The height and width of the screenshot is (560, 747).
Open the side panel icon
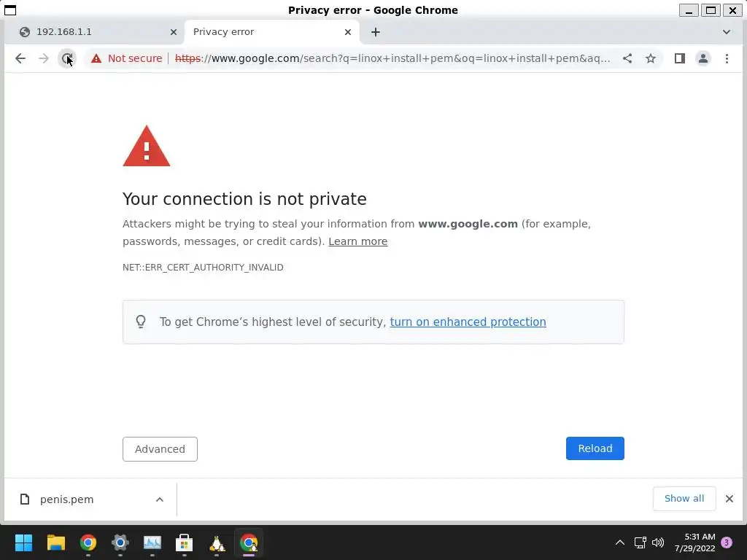coord(680,58)
